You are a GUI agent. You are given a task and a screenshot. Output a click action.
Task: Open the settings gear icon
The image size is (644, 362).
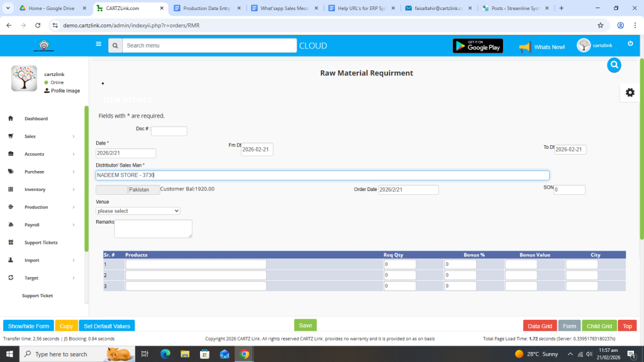(x=630, y=92)
